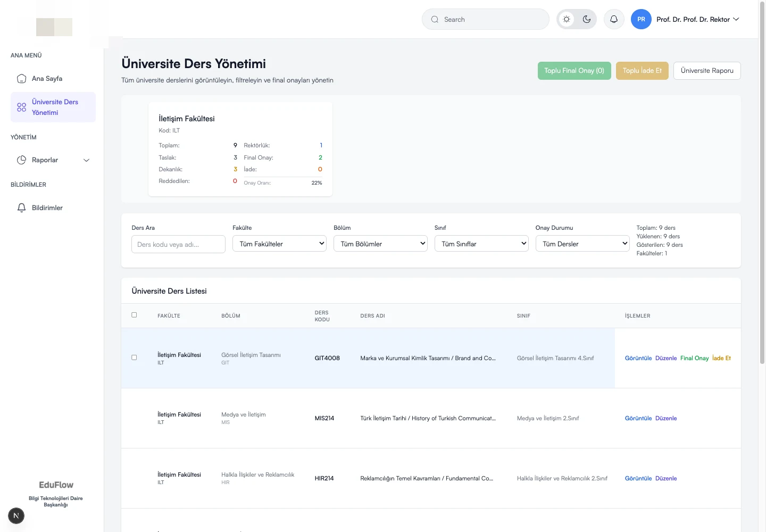Click 'Reklamcılığın Temel Kavramları' course name
Image resolution: width=766 pixels, height=532 pixels.
[x=427, y=478]
